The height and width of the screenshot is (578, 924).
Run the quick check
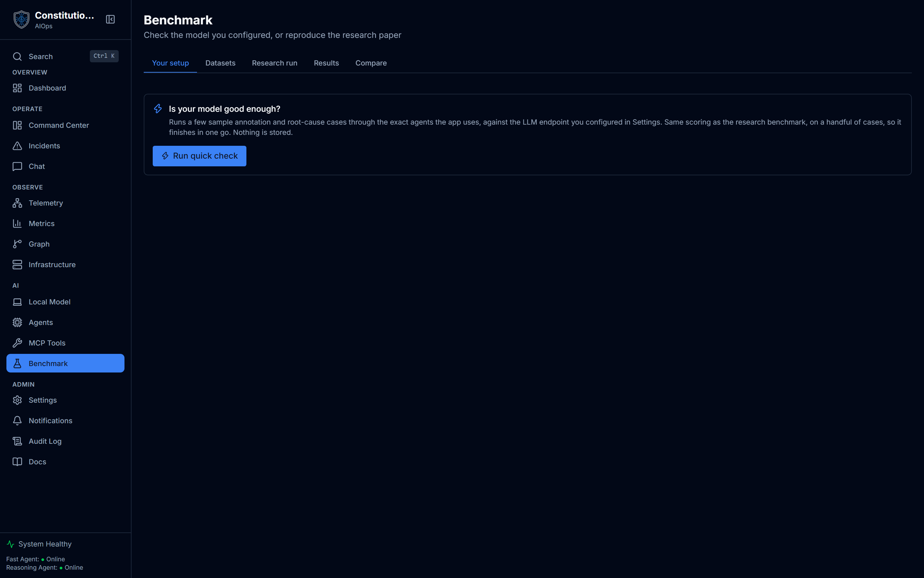pos(199,156)
